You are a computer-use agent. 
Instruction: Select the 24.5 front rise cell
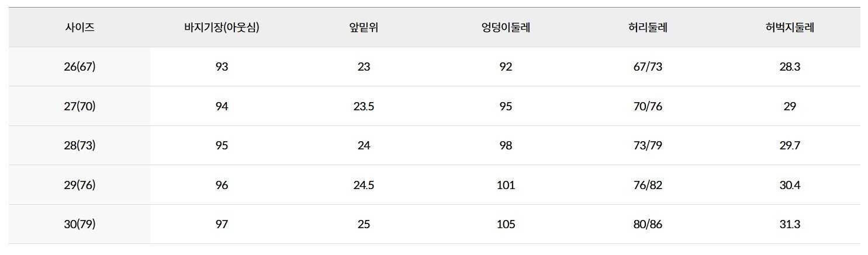click(364, 185)
